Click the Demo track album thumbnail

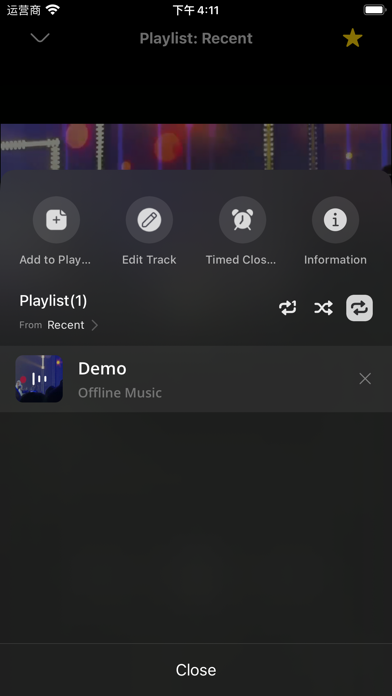(x=39, y=379)
